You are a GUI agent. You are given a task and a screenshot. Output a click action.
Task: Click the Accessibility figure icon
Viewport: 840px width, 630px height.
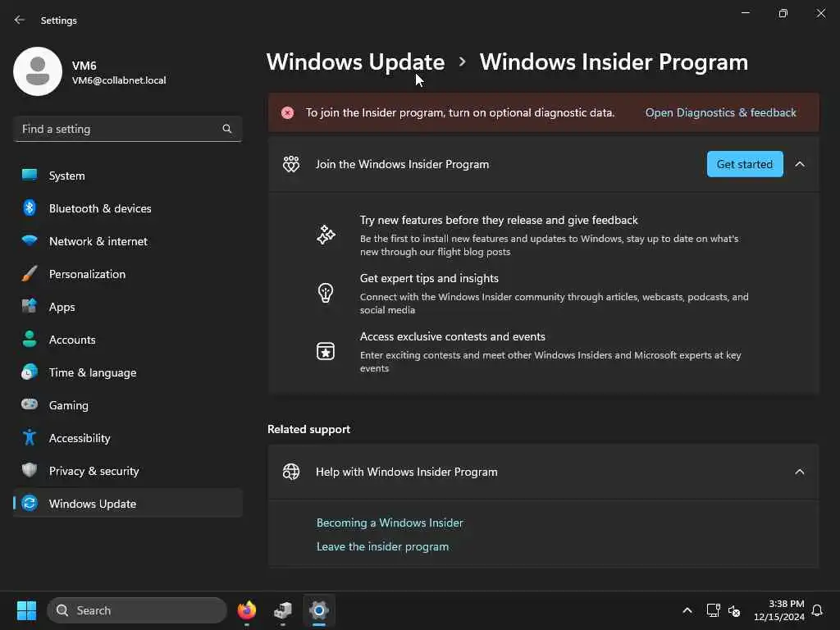coord(30,438)
